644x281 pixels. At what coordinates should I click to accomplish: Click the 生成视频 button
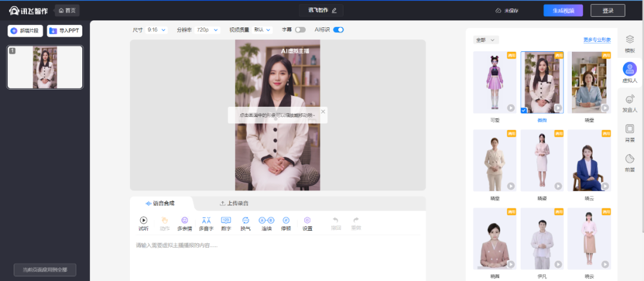pos(563,10)
